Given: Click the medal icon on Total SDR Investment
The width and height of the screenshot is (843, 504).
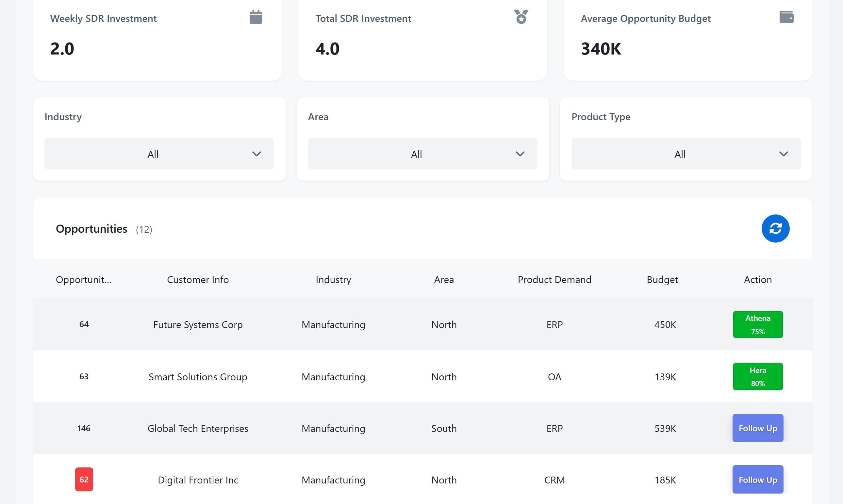Looking at the screenshot, I should coord(521,17).
